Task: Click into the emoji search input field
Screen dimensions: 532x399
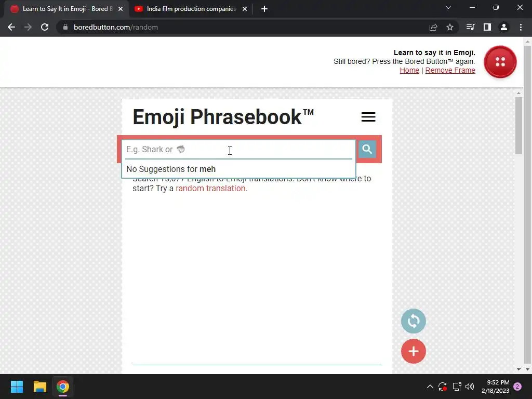Action: 238,149
